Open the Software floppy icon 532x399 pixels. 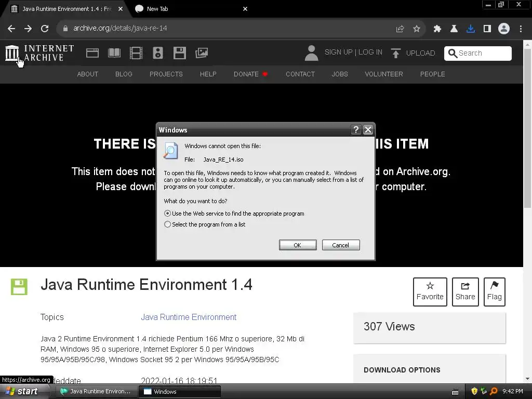(179, 54)
